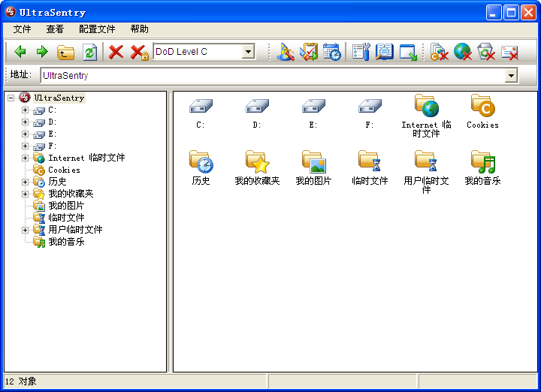
Task: Expand the C: drive tree node
Action: click(x=25, y=110)
